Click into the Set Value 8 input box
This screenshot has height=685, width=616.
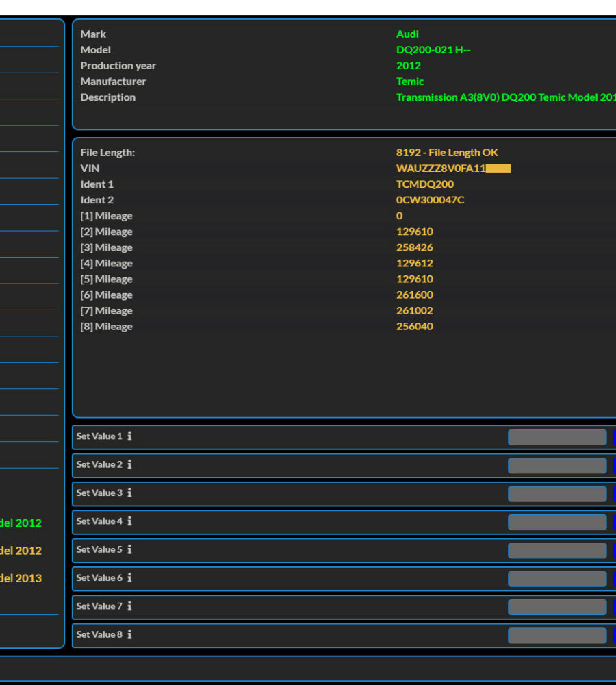coord(556,635)
